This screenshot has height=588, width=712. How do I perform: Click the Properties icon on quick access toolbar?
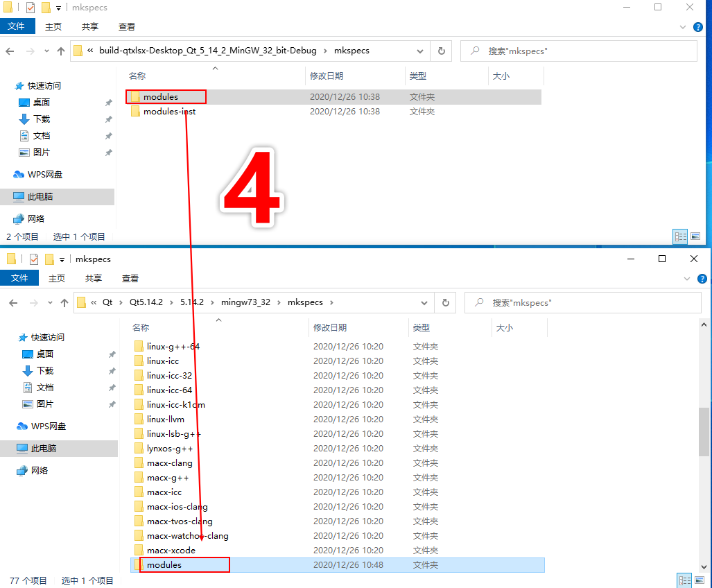click(29, 7)
